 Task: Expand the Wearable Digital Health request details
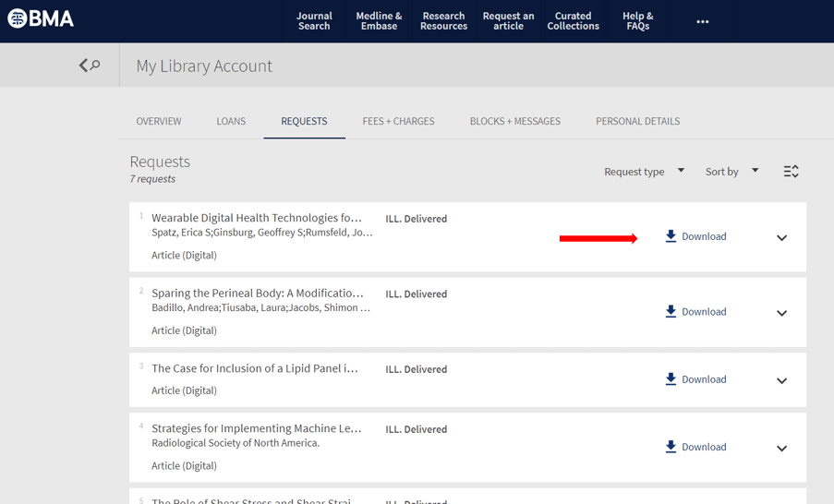781,238
